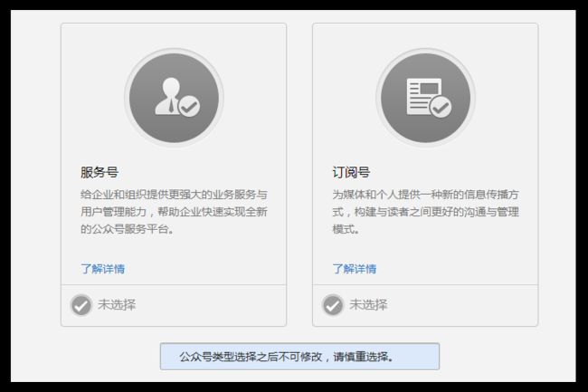Click the 订阅号 description starting 为媒体和个人
588x392 pixels.
click(x=426, y=212)
